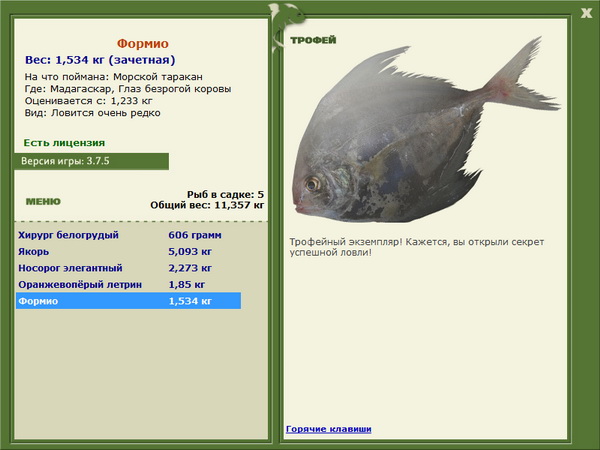The height and width of the screenshot is (450, 600).
Task: Open the Горячие клавиши link
Action: coord(329,429)
